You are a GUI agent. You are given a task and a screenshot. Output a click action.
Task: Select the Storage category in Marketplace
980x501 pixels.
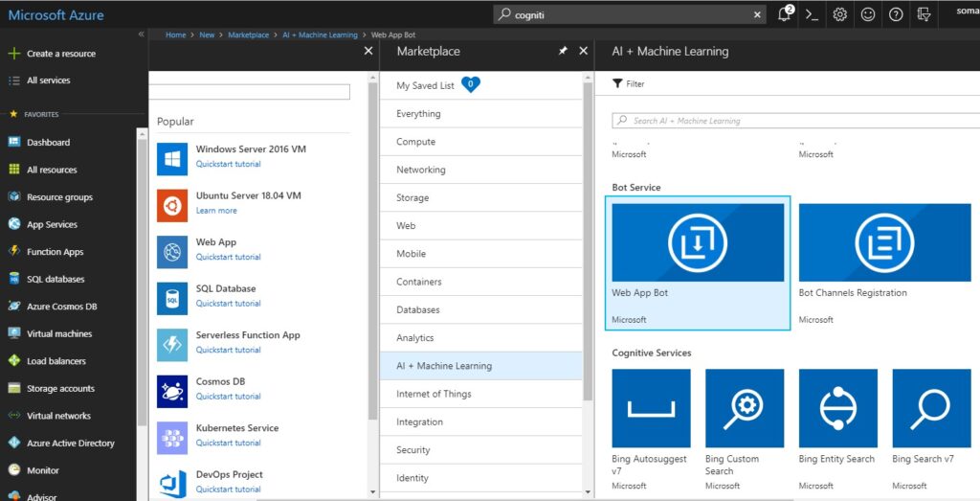coord(480,197)
